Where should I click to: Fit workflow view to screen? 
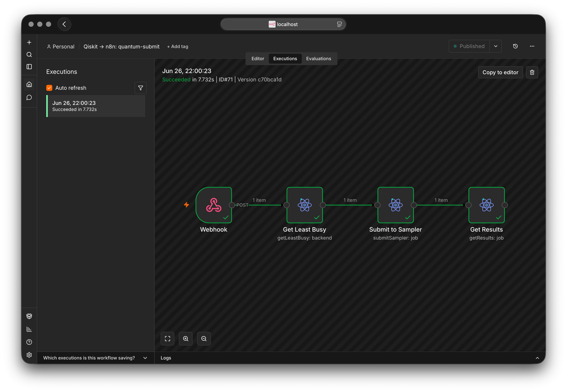pos(167,339)
